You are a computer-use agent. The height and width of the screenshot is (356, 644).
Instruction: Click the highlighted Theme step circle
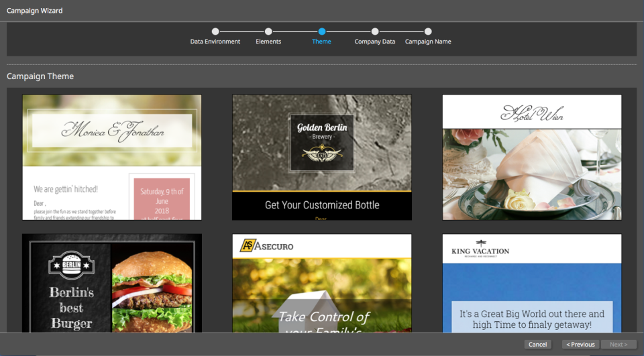[321, 32]
